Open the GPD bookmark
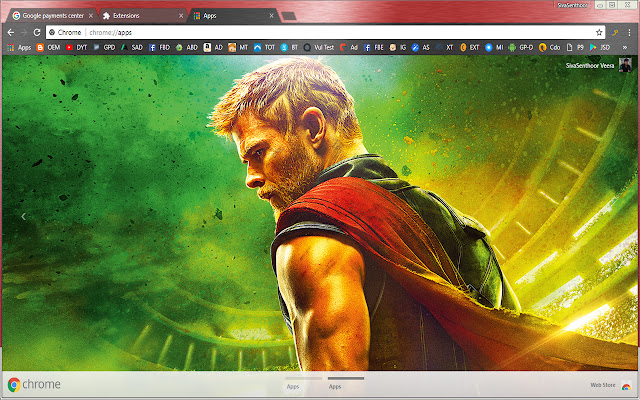The width and height of the screenshot is (640, 400). tap(104, 47)
